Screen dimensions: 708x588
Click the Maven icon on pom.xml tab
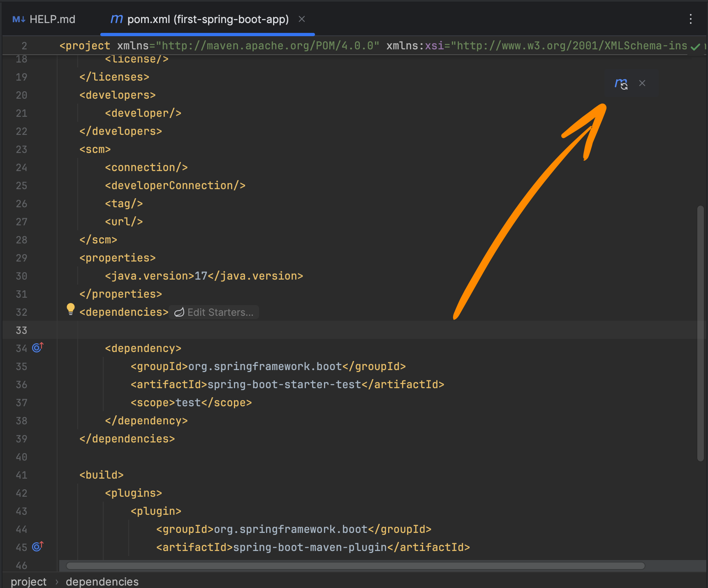117,19
